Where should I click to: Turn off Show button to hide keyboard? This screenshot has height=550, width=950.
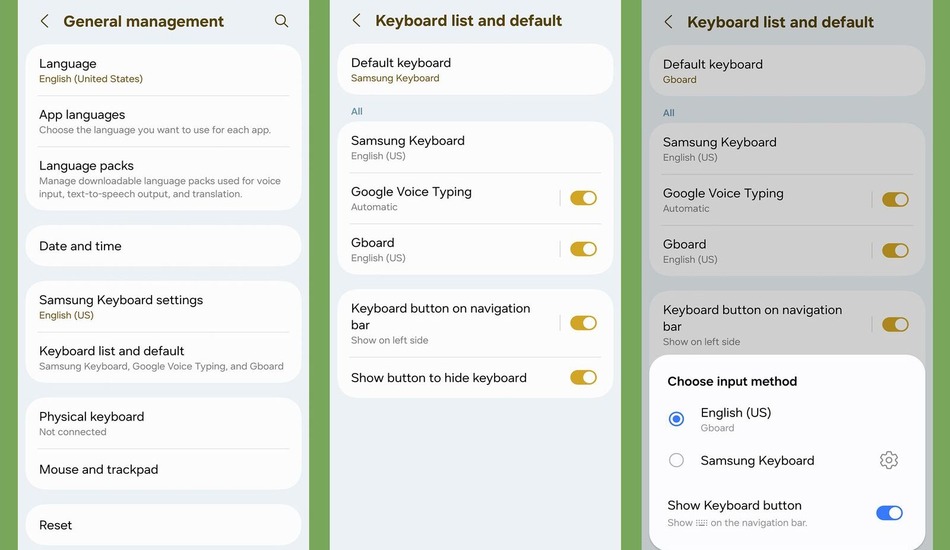coord(583,377)
